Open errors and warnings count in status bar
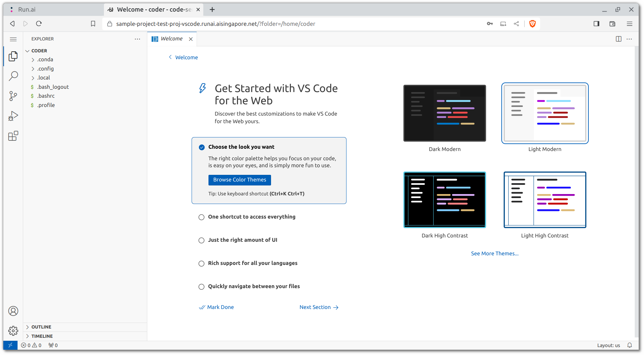644x355 pixels. click(31, 345)
